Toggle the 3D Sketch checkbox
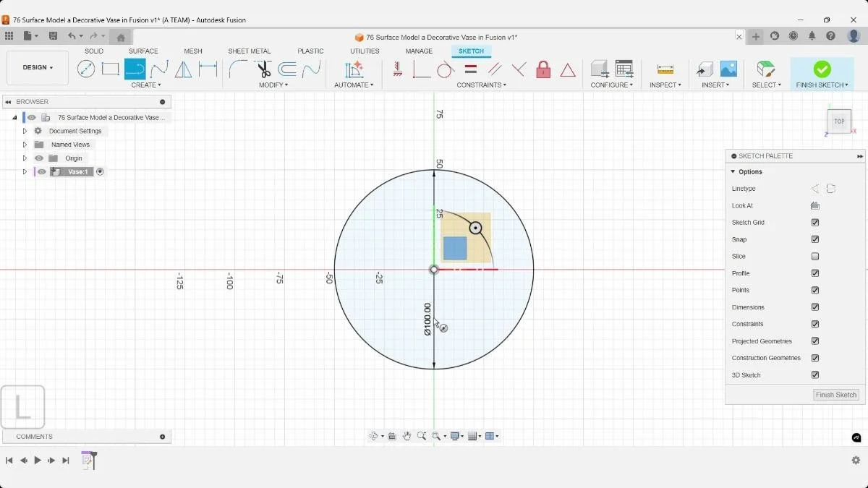Viewport: 868px width, 488px height. click(x=815, y=375)
